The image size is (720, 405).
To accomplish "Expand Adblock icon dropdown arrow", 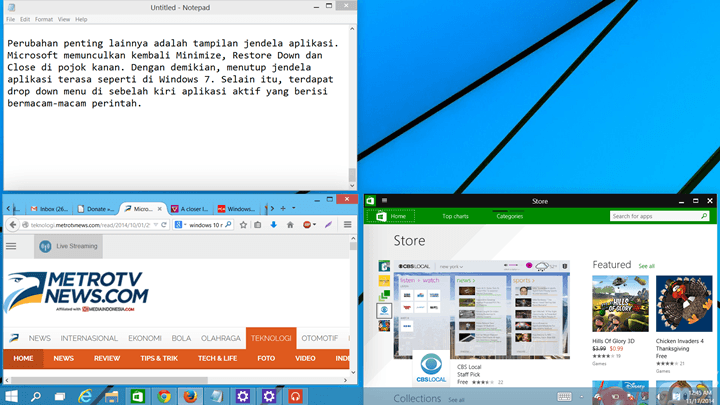I will click(x=315, y=225).
